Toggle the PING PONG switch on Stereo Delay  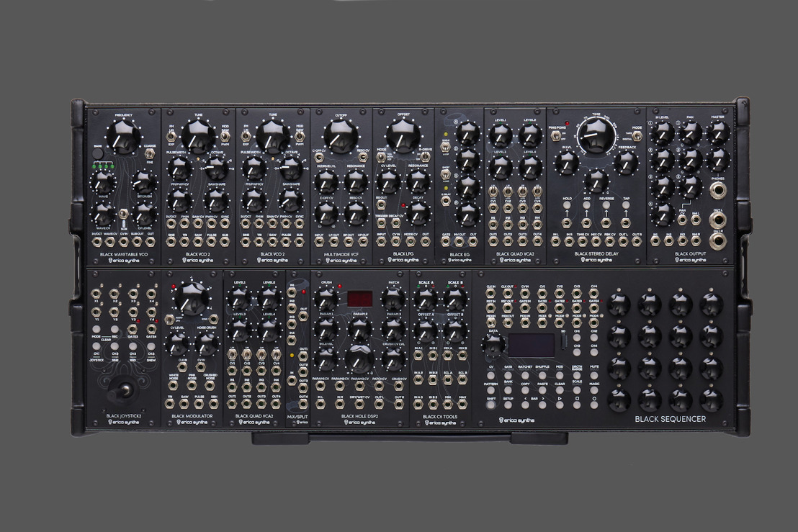coord(557,135)
